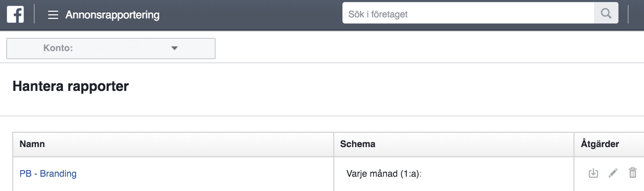Viewport: 644px width, 191px height.
Task: Click the Konto: label text
Action: [58, 49]
